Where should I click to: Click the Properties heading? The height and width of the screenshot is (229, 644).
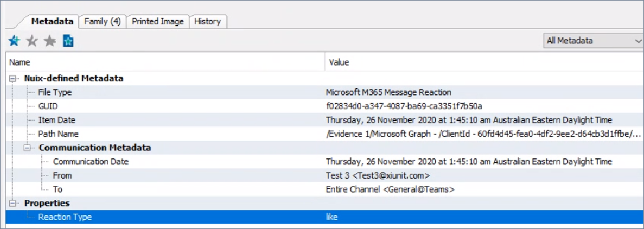point(47,203)
